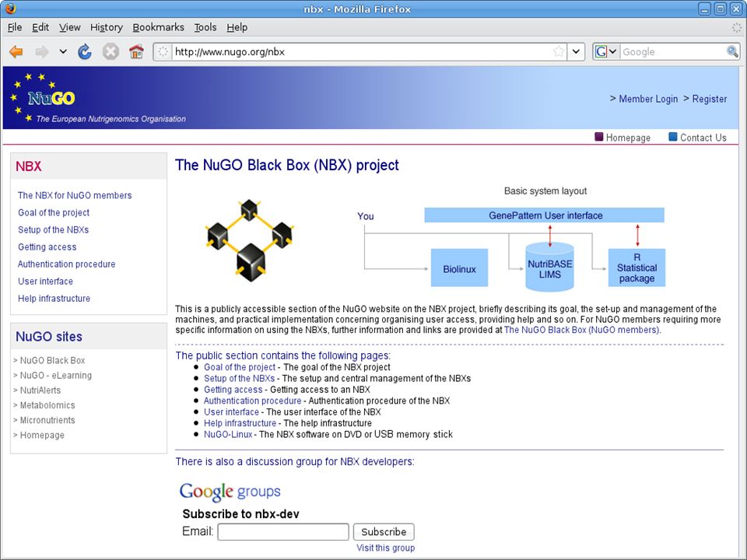Click the R Statistical package diagram box
The image size is (747, 560).
click(x=637, y=268)
